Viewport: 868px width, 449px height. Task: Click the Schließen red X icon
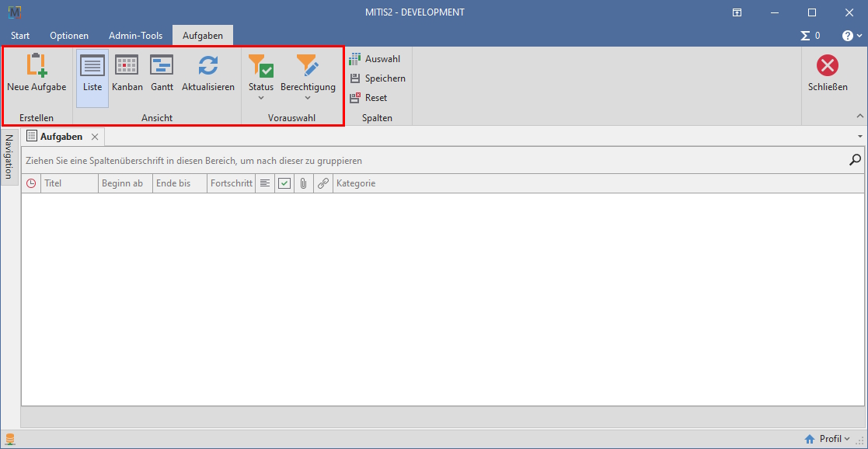828,66
